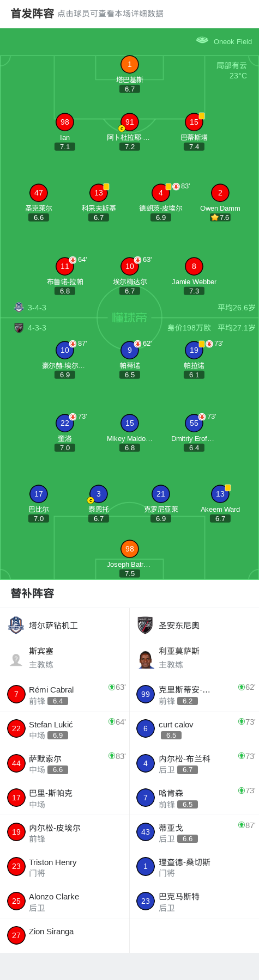Select blue number 13 Akeem Ward
The width and height of the screenshot is (259, 980).
coord(220,494)
